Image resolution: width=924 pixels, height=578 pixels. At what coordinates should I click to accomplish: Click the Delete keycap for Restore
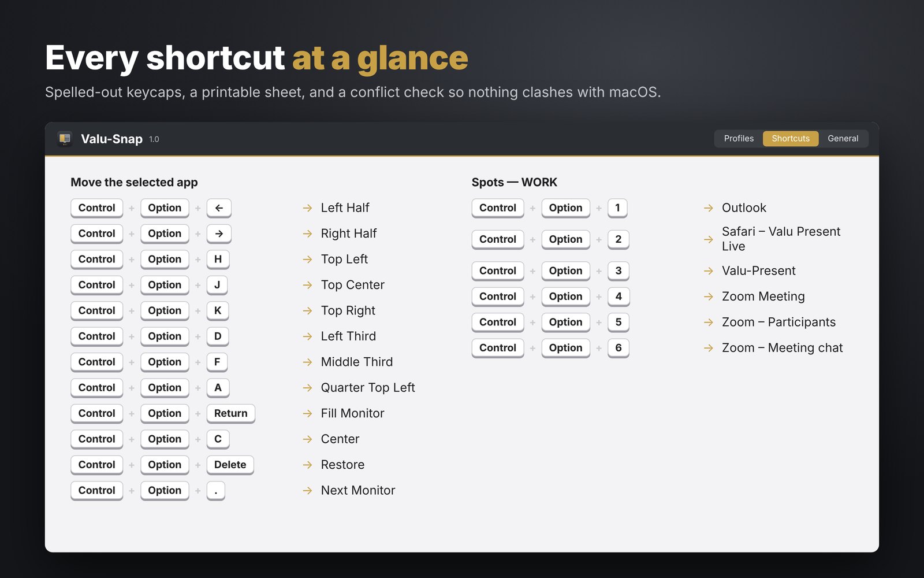pyautogui.click(x=230, y=465)
